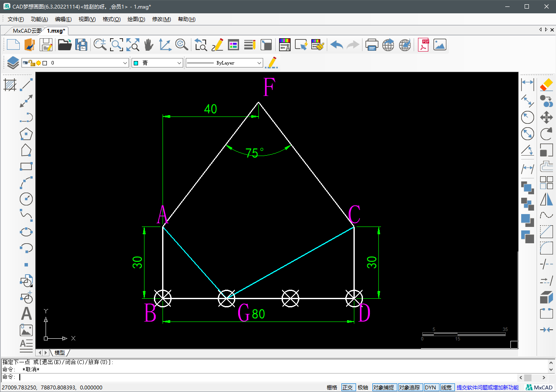
Task: Select the Line drawing tool
Action: (x=27, y=85)
